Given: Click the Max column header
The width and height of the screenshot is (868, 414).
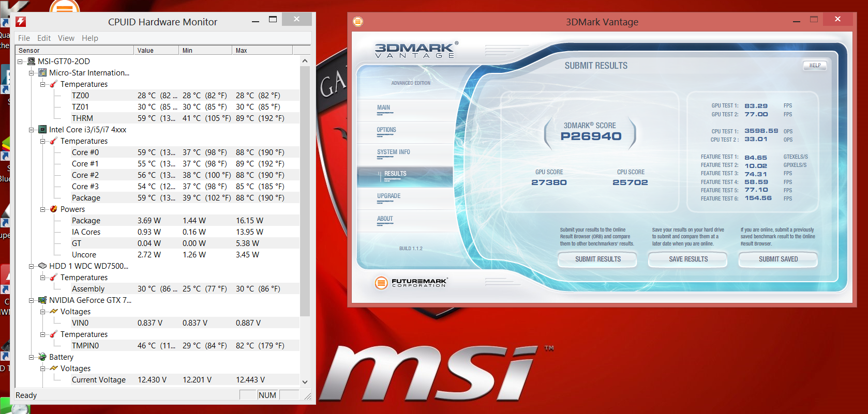Looking at the screenshot, I should tap(262, 50).
